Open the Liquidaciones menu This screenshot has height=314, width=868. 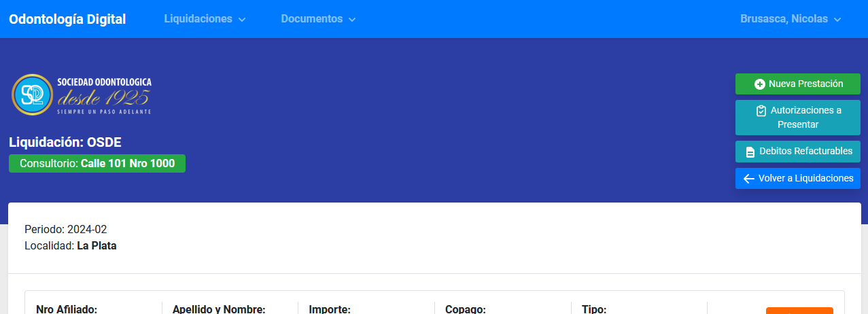[x=198, y=19]
